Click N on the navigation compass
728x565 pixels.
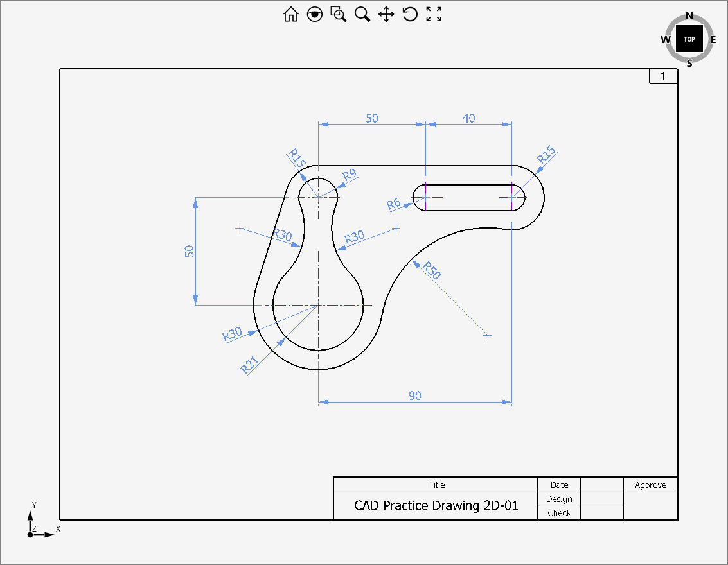(x=689, y=14)
